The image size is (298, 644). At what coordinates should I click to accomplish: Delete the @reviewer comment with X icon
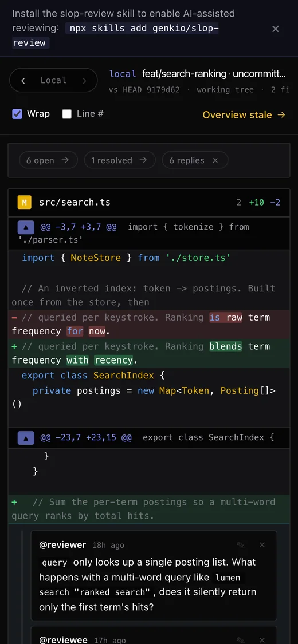click(x=262, y=545)
